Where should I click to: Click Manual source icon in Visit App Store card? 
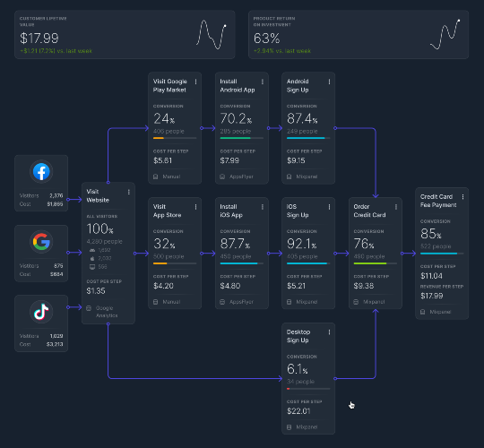click(x=156, y=302)
